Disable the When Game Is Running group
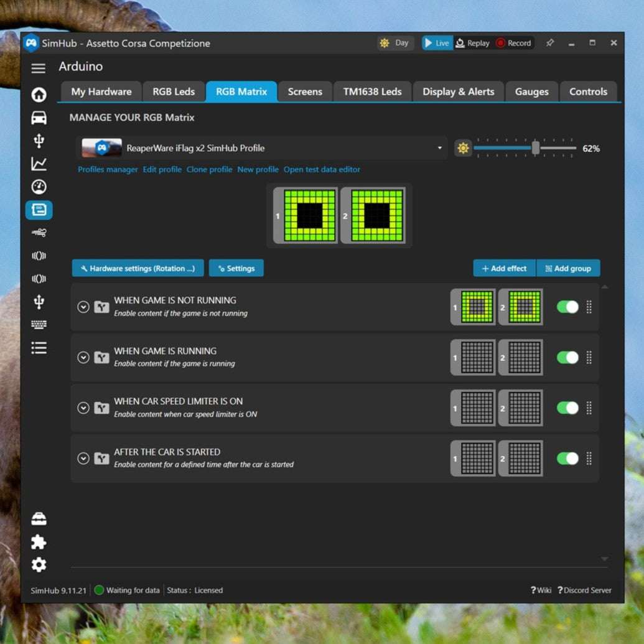Image resolution: width=644 pixels, height=644 pixels. 567,357
